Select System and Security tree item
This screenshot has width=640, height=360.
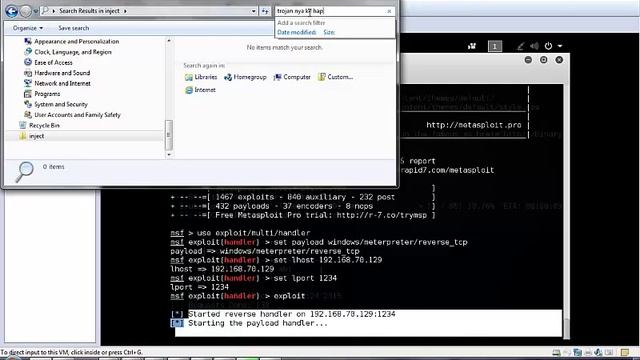[61, 104]
